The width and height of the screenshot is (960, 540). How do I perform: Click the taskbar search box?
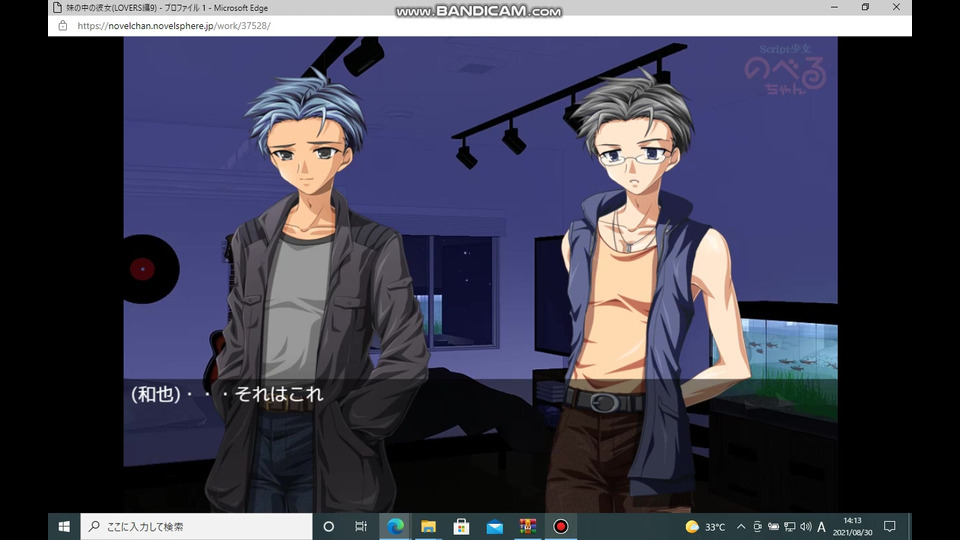[196, 527]
